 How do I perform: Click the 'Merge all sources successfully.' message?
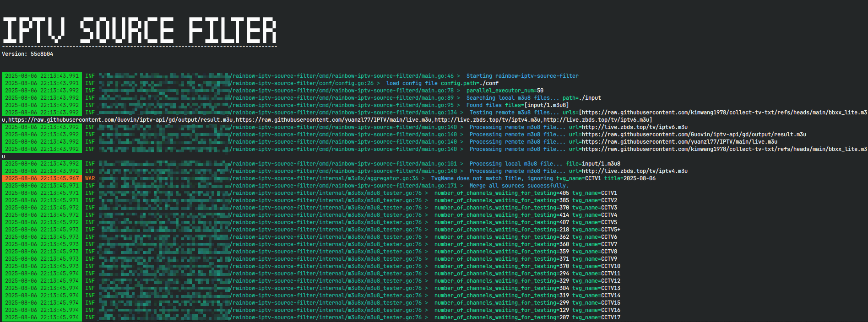point(519,186)
